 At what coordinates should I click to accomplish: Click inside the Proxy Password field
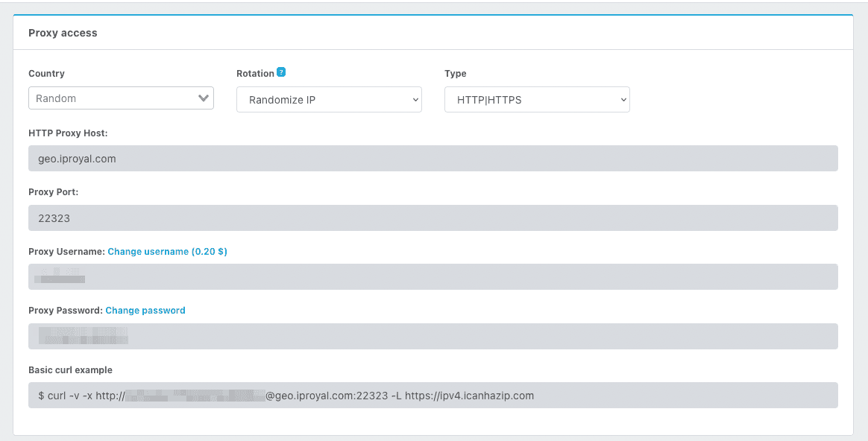[x=433, y=336]
